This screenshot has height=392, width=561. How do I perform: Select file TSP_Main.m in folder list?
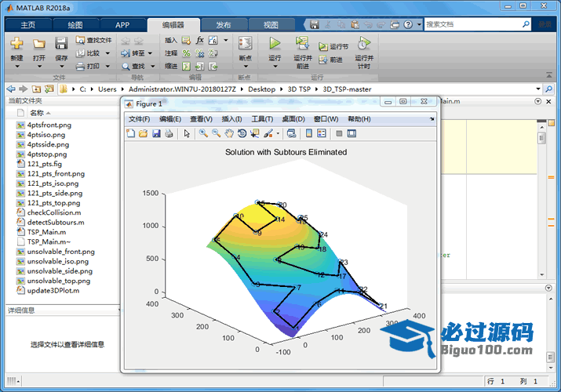[46, 232]
